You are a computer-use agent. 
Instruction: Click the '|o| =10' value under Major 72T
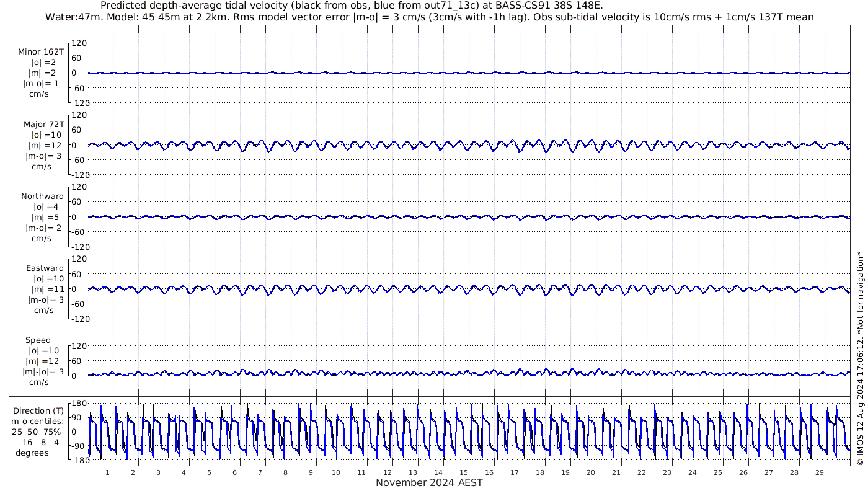pyautogui.click(x=46, y=135)
